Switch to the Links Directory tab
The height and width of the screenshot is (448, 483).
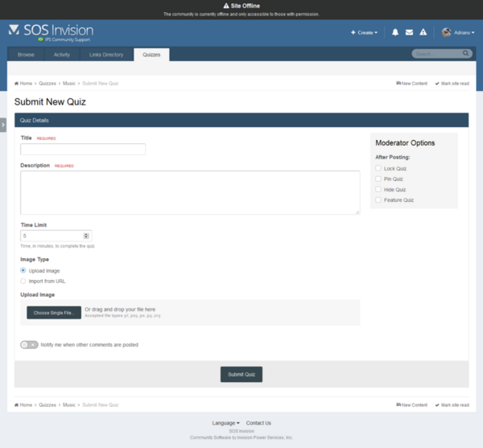[106, 55]
